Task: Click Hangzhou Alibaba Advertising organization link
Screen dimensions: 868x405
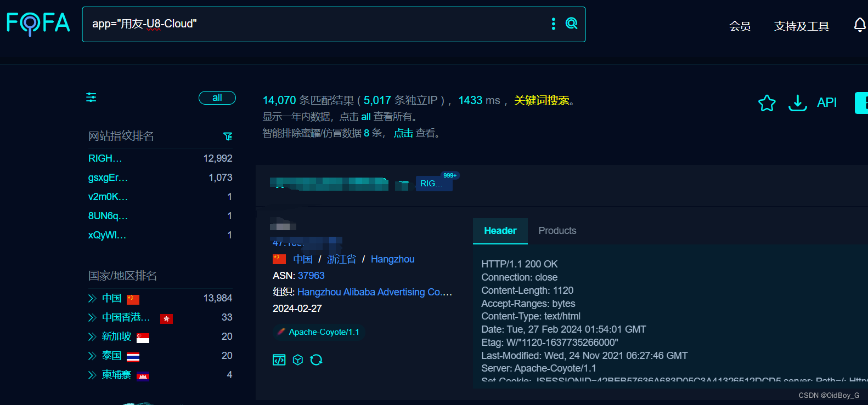Action: pyautogui.click(x=375, y=292)
